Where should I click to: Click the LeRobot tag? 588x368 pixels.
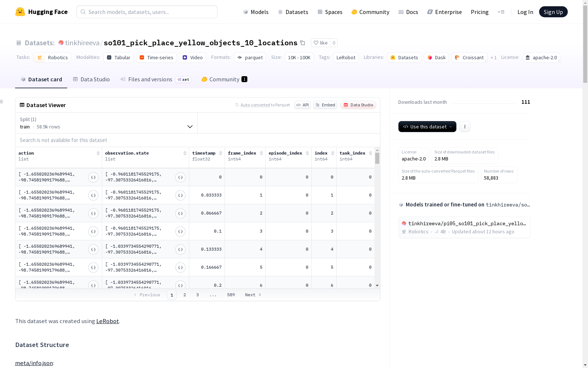point(346,57)
